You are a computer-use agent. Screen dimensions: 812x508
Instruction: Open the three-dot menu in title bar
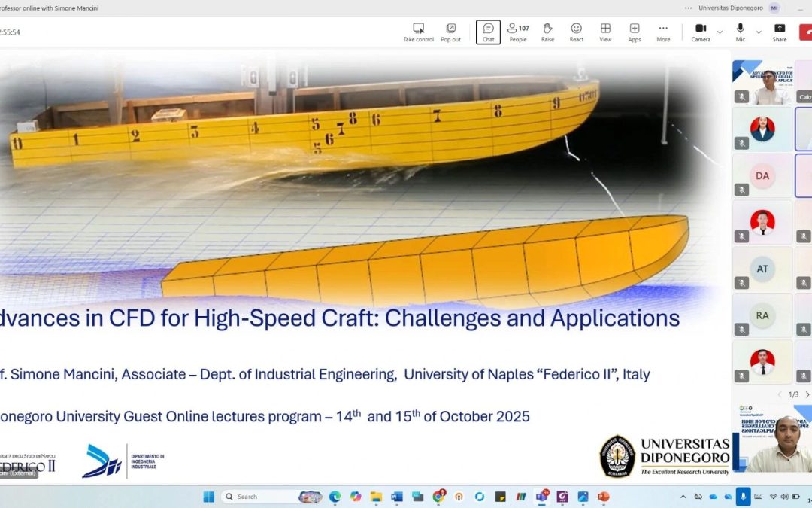pyautogui.click(x=689, y=8)
